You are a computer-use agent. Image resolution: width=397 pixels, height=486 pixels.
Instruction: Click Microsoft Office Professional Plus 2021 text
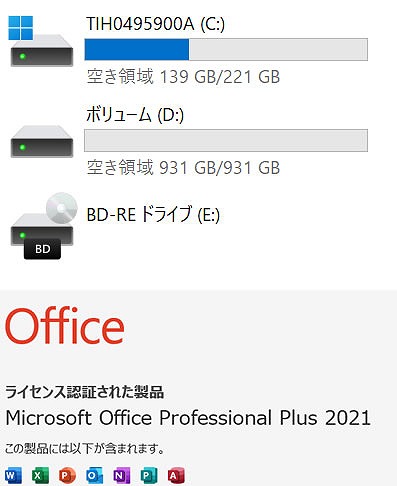click(x=188, y=418)
